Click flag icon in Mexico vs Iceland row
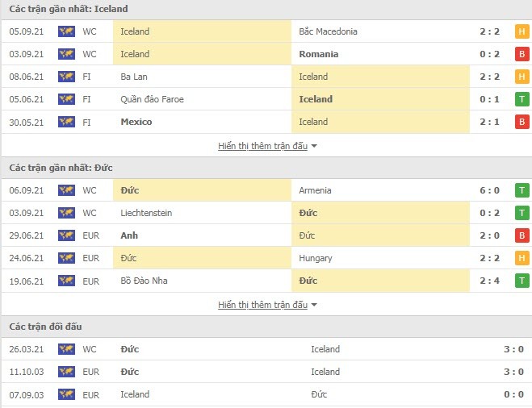The width and height of the screenshot is (532, 408). click(66, 122)
